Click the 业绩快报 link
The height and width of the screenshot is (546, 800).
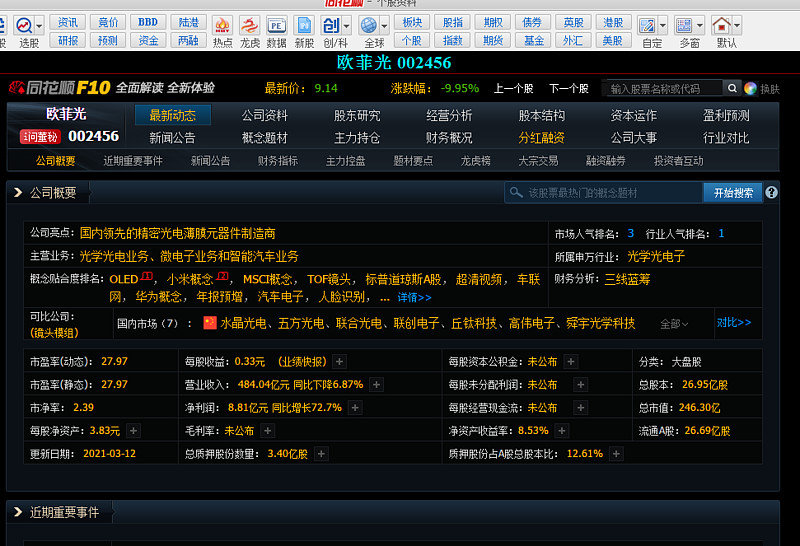tap(302, 362)
